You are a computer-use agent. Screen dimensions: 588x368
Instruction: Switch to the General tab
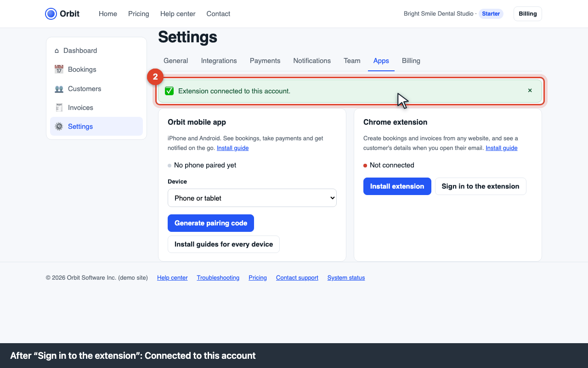click(176, 61)
